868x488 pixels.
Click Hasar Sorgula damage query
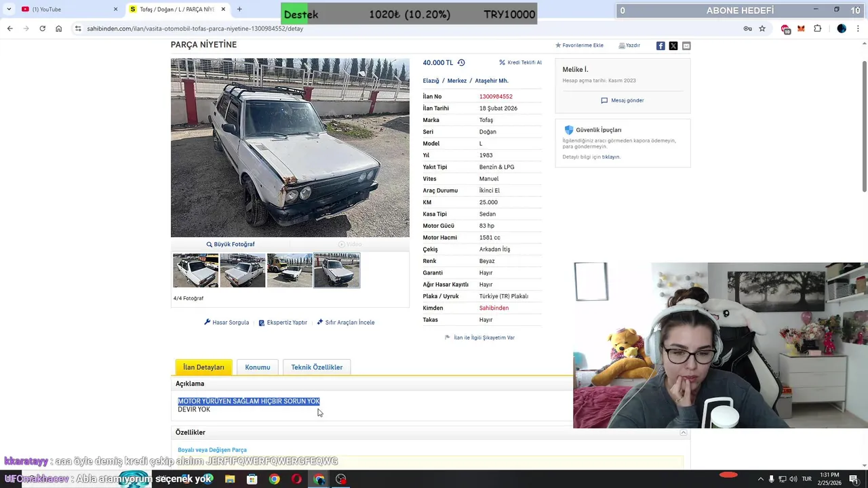226,322
